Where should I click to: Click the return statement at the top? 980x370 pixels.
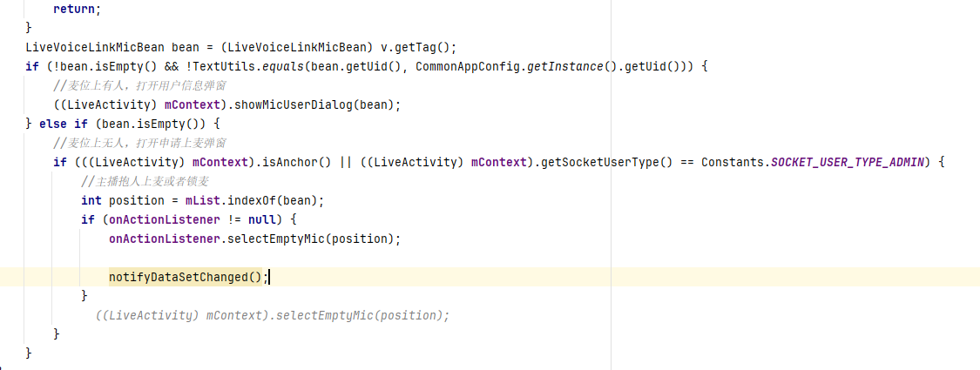pyautogui.click(x=72, y=10)
